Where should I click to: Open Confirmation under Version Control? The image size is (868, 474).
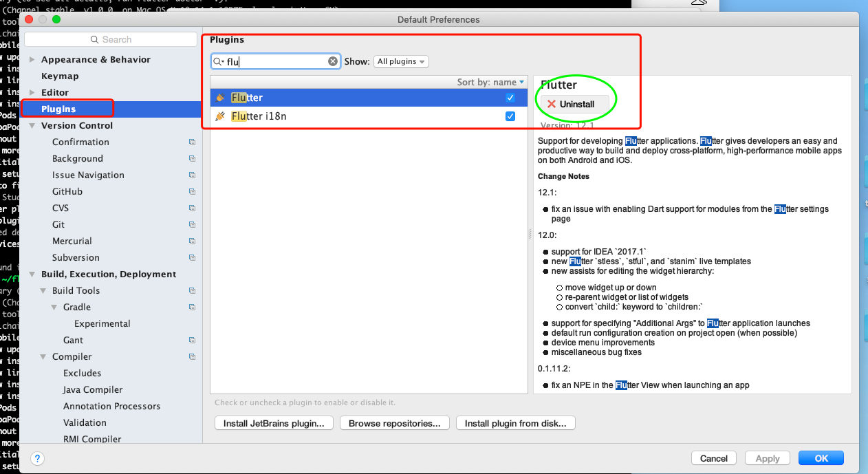80,142
